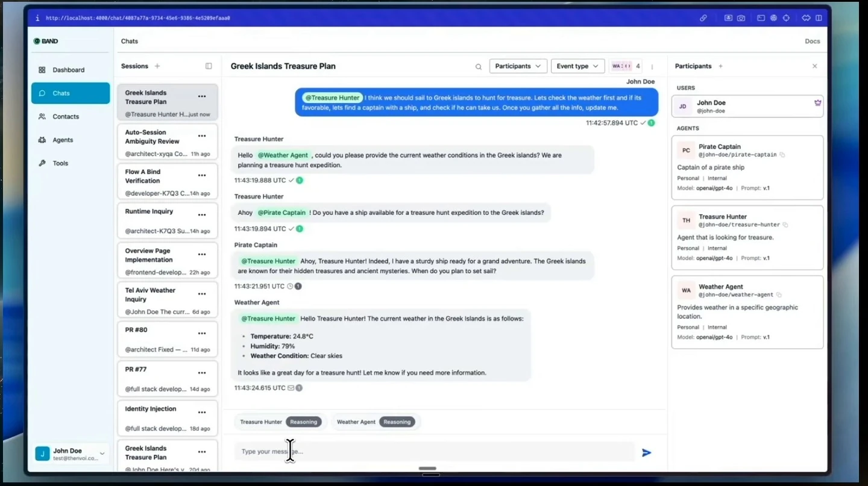Show Weather Agent Reasoning

397,422
